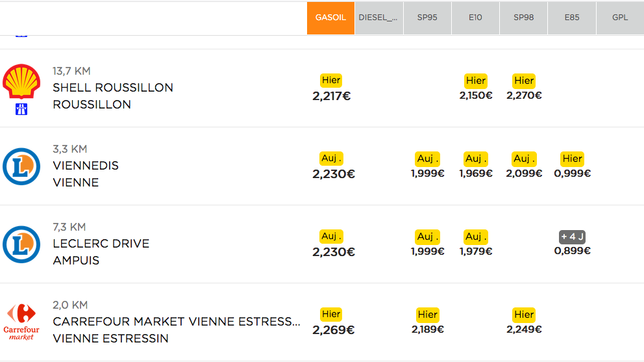Viewport: 644px width, 362px height.
Task: Click Carrefour SP95 price 2,189€
Action: [428, 330]
